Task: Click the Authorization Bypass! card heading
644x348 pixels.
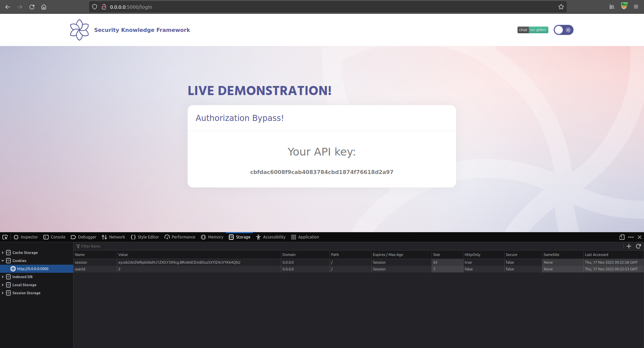Action: 240,118
